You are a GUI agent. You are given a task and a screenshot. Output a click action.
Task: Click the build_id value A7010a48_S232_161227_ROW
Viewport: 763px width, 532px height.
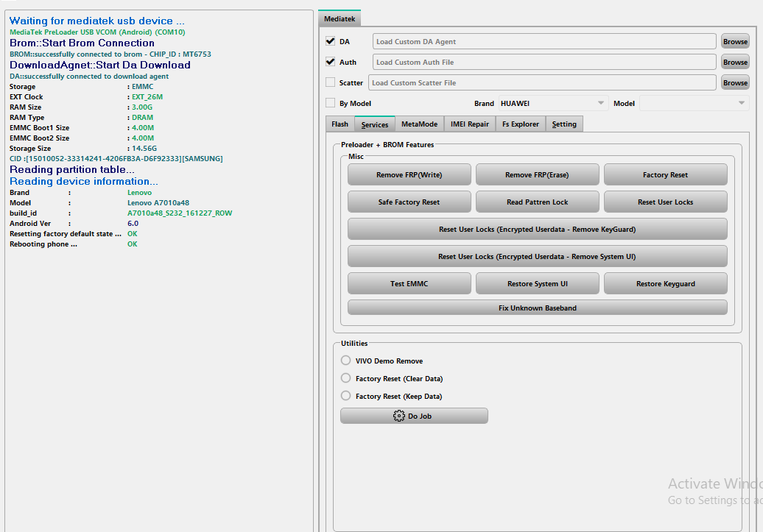click(180, 213)
